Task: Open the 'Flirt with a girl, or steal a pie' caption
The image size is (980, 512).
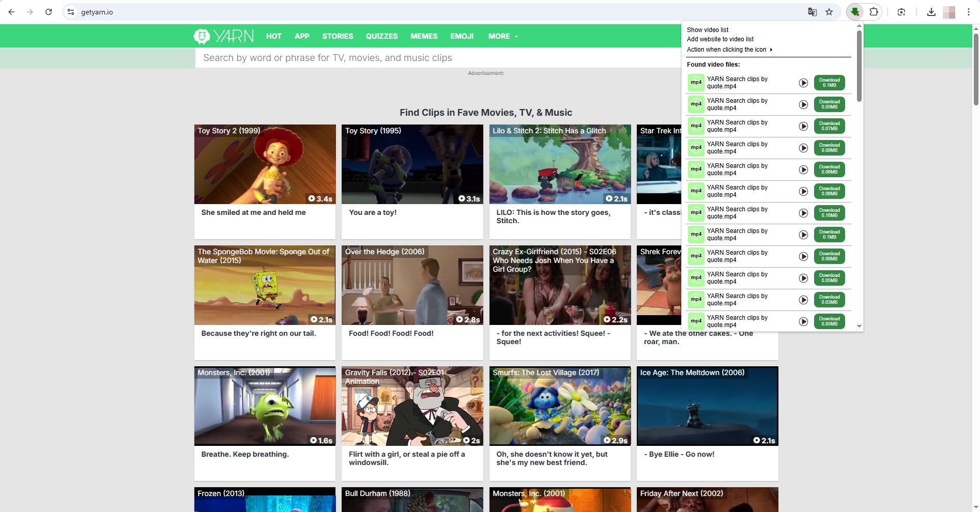Action: point(407,458)
